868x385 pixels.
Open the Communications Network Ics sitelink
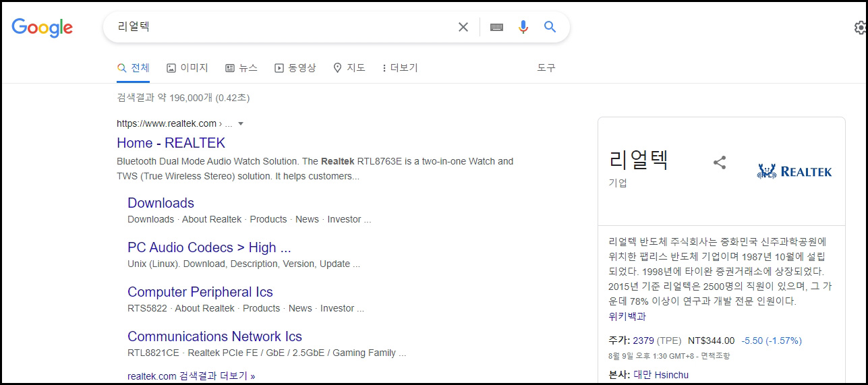pos(214,336)
